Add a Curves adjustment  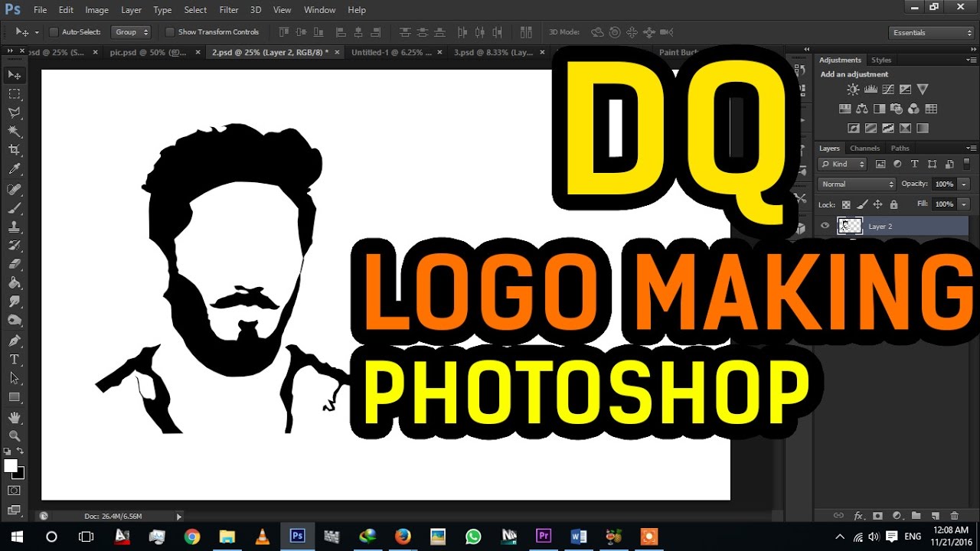(x=888, y=89)
